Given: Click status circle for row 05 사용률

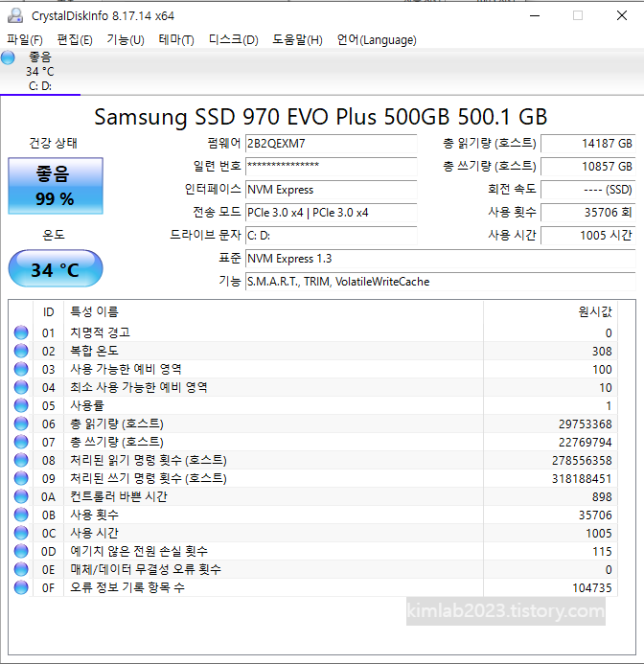Looking at the screenshot, I should pyautogui.click(x=21, y=405).
